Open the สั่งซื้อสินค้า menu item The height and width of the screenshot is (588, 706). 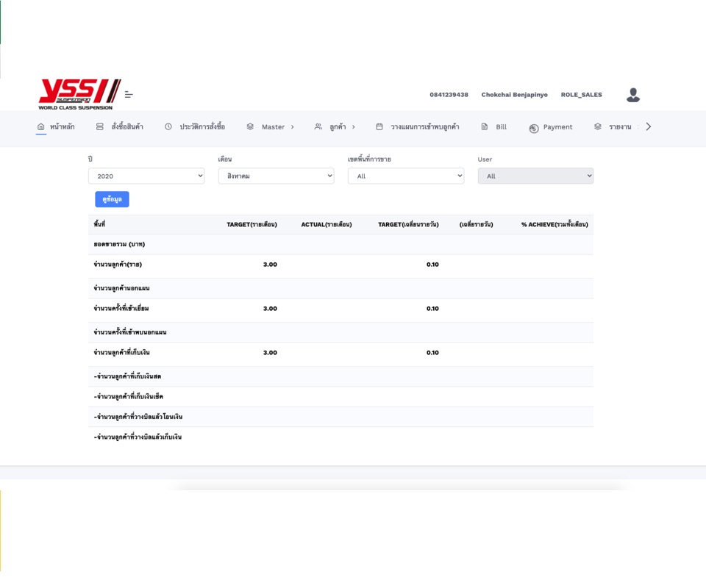[x=127, y=127]
